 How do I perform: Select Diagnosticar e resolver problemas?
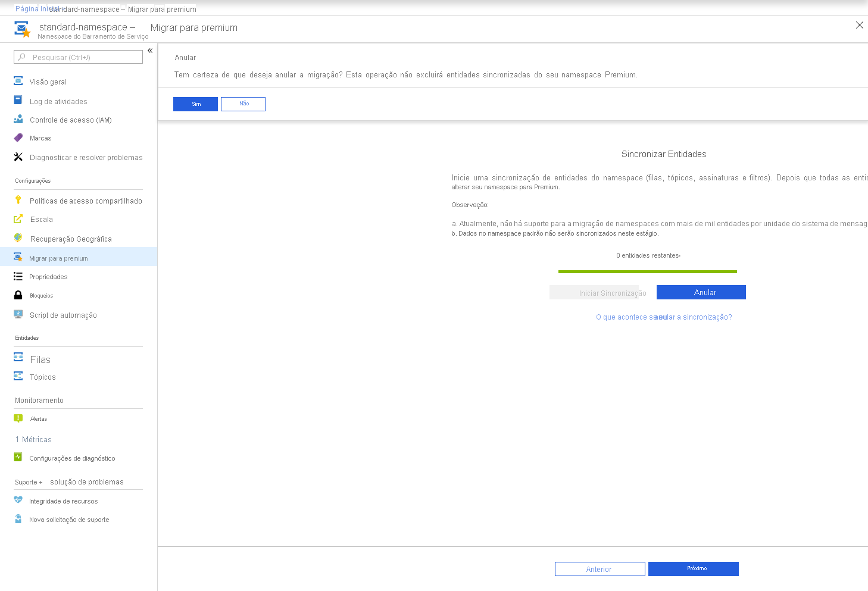click(86, 158)
